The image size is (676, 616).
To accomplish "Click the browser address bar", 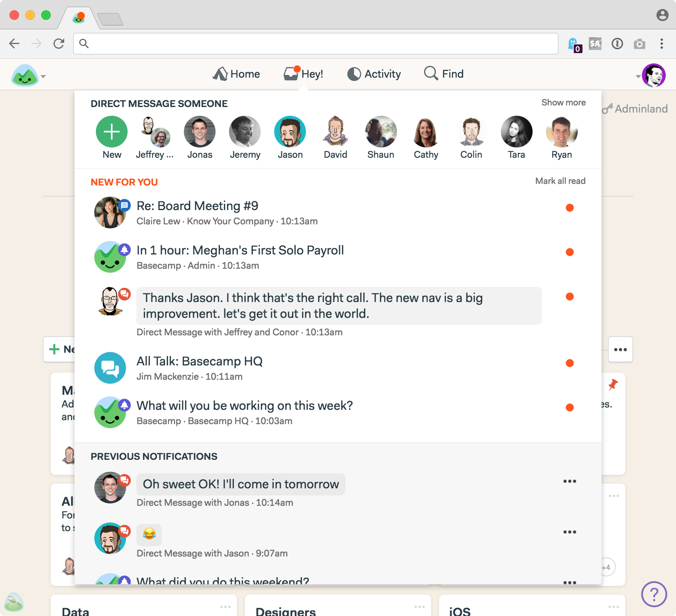I will point(316,44).
